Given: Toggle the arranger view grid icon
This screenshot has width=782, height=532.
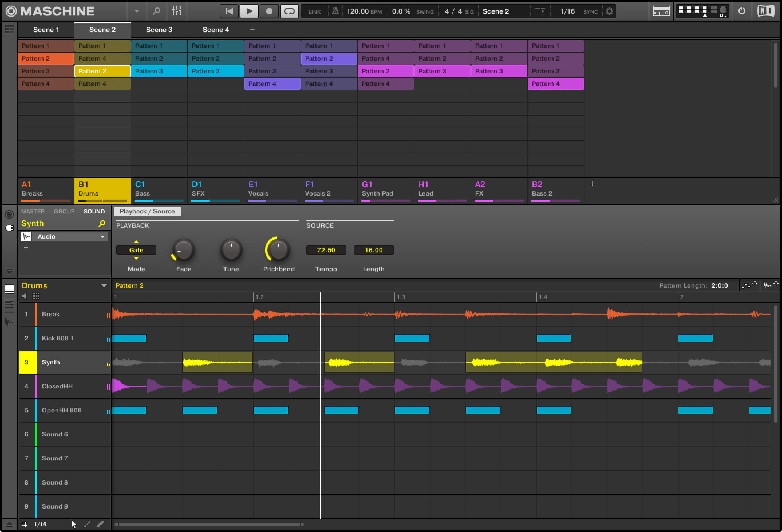Looking at the screenshot, I should (x=9, y=29).
